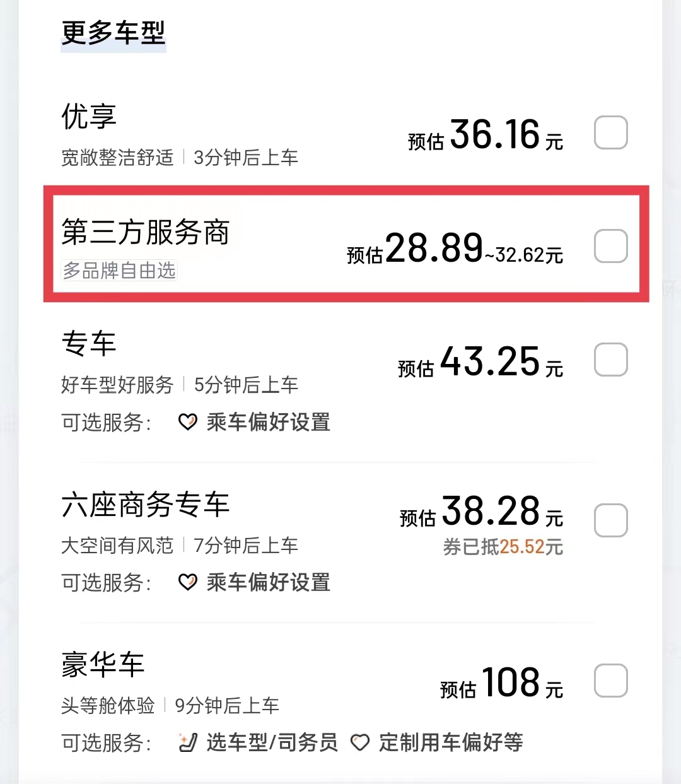Click the seat icon for 选车型/司务员

187,742
